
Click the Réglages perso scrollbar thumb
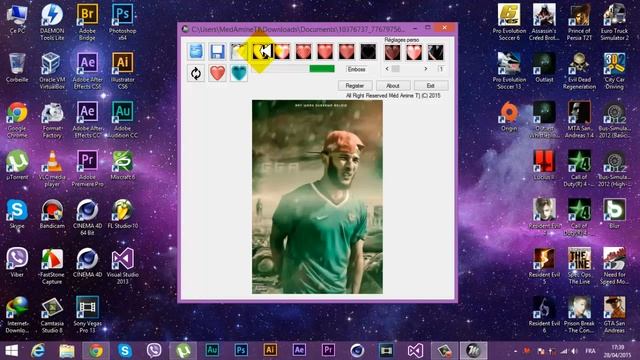tap(396, 69)
